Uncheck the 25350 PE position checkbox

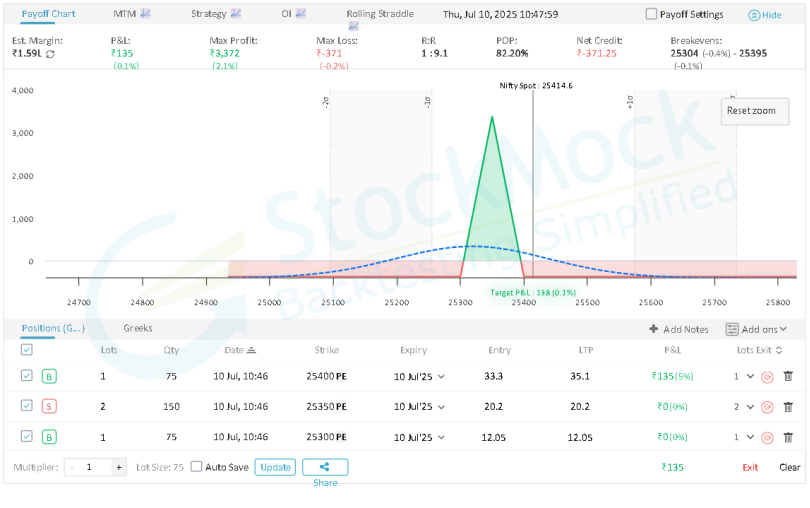27,406
